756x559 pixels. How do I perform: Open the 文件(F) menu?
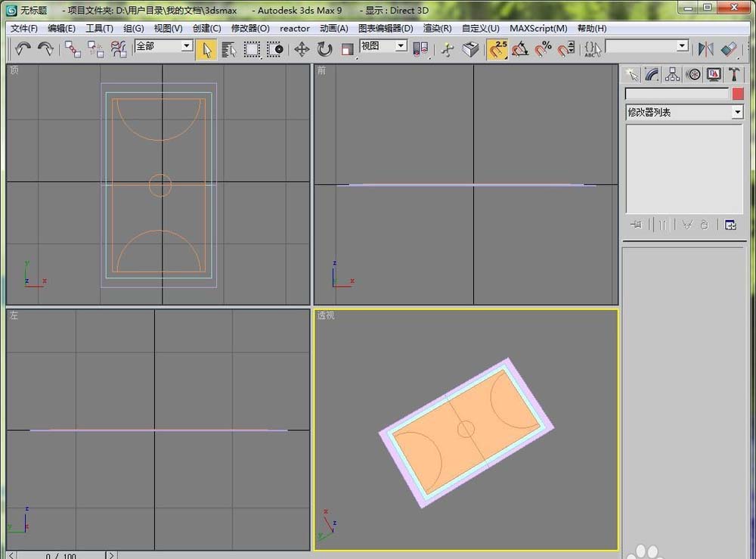coord(24,29)
